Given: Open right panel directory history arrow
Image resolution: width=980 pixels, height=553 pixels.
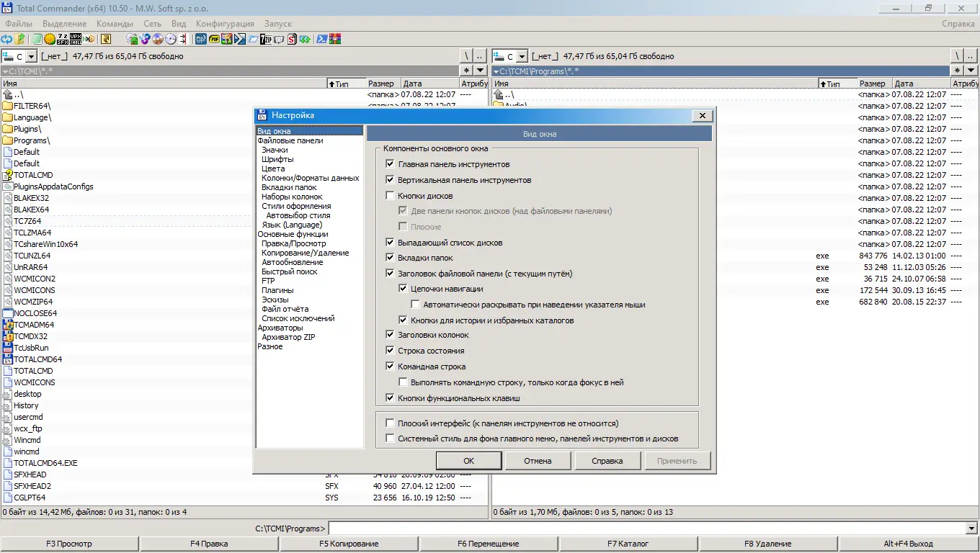Looking at the screenshot, I should [x=971, y=71].
